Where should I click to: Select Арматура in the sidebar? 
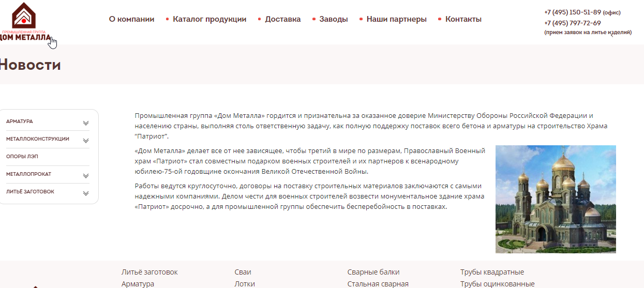coord(20,122)
